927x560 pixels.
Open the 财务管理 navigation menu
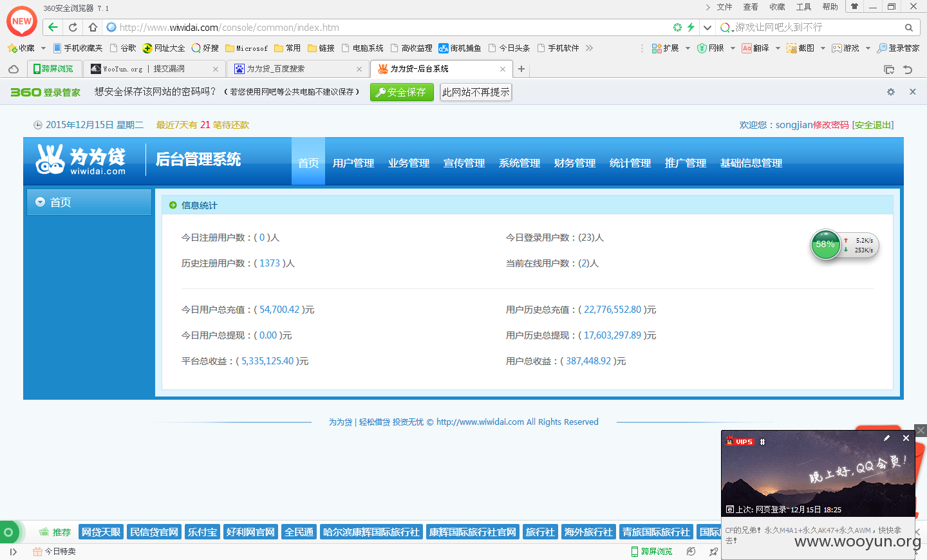[575, 163]
